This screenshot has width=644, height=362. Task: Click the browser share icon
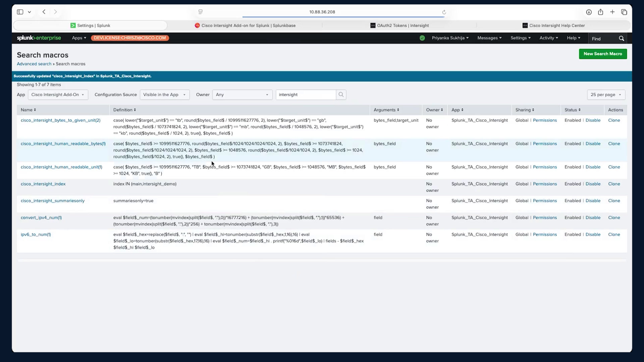point(600,12)
